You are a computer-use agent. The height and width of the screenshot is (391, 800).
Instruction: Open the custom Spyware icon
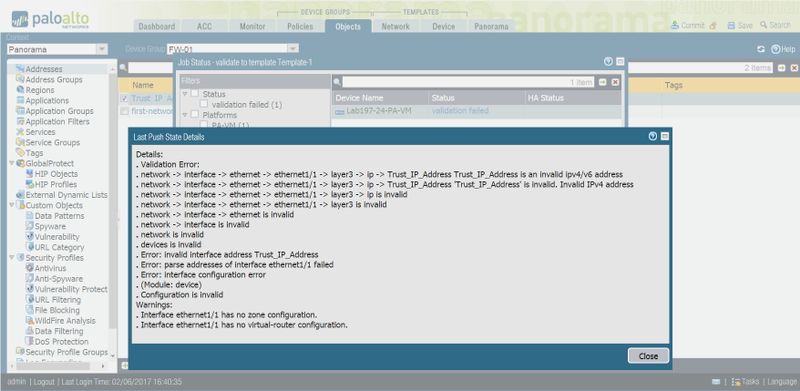point(30,226)
